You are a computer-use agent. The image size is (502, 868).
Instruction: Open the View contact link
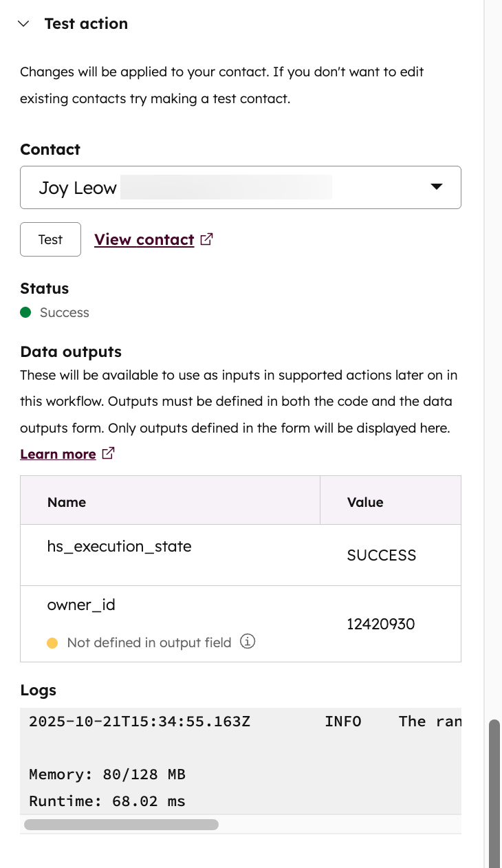(x=144, y=239)
